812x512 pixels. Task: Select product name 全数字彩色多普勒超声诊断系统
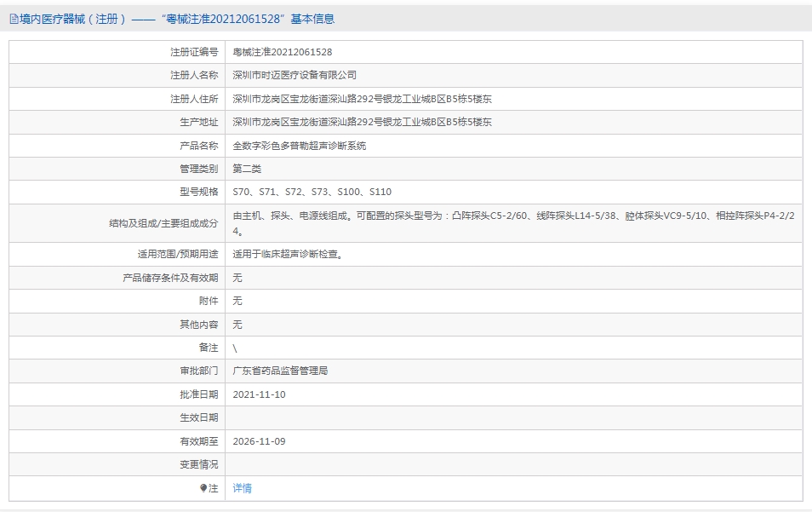pyautogui.click(x=299, y=146)
